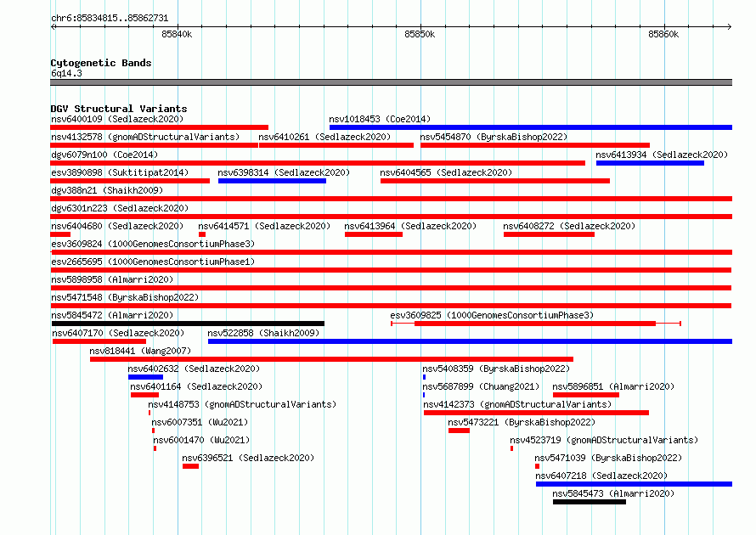Open nsv4142373 (gnomADStructuralVariants) label
This screenshot has height=535, width=756.
click(517, 404)
